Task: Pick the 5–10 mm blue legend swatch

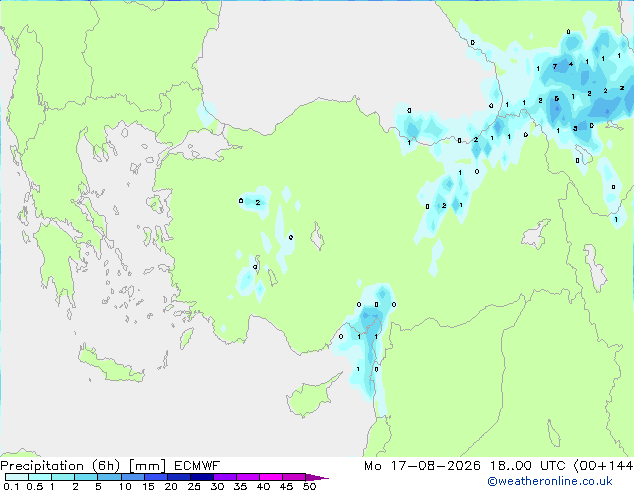Action: pyautogui.click(x=109, y=477)
